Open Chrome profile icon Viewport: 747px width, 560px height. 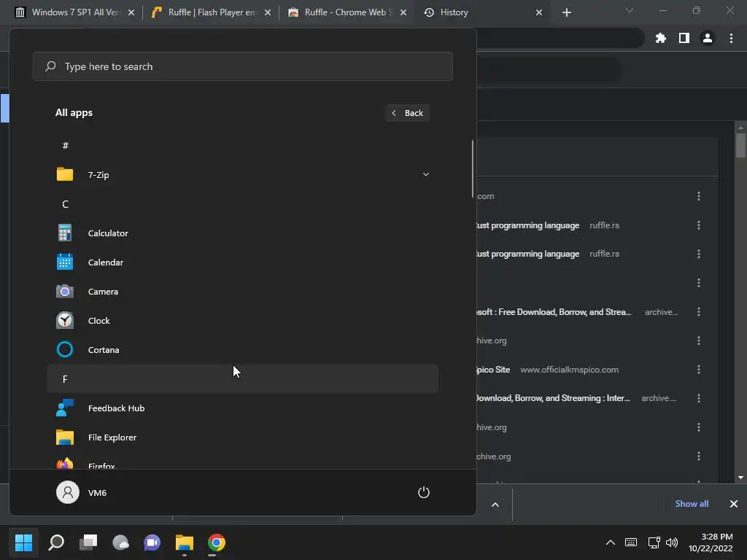(708, 38)
